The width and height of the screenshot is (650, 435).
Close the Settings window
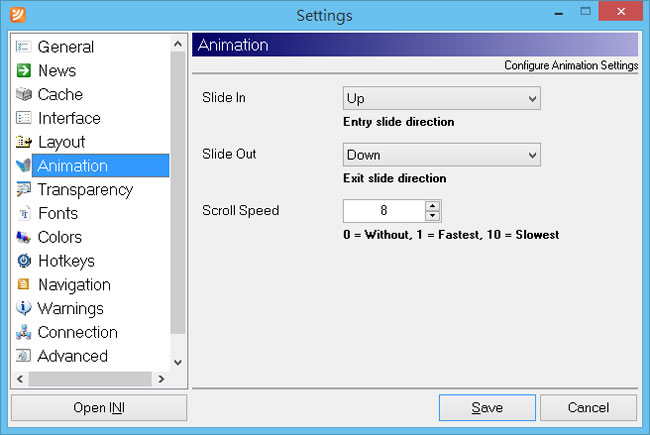[x=621, y=11]
